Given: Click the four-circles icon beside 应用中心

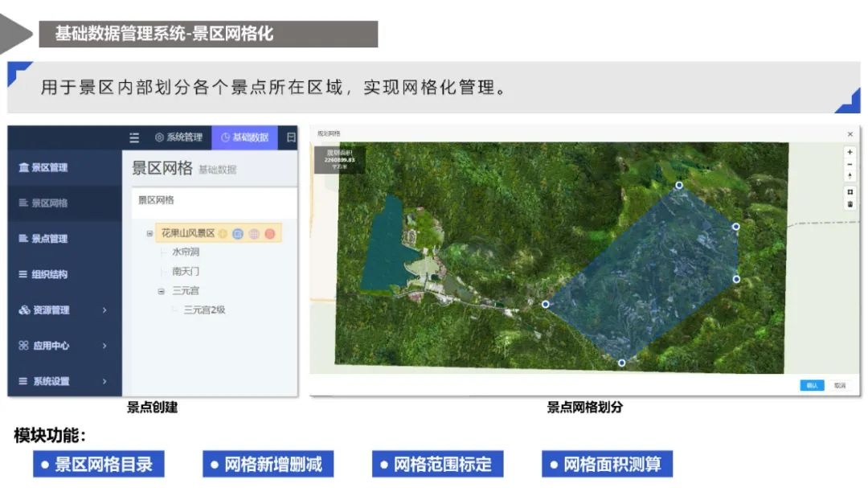Looking at the screenshot, I should tap(23, 345).
